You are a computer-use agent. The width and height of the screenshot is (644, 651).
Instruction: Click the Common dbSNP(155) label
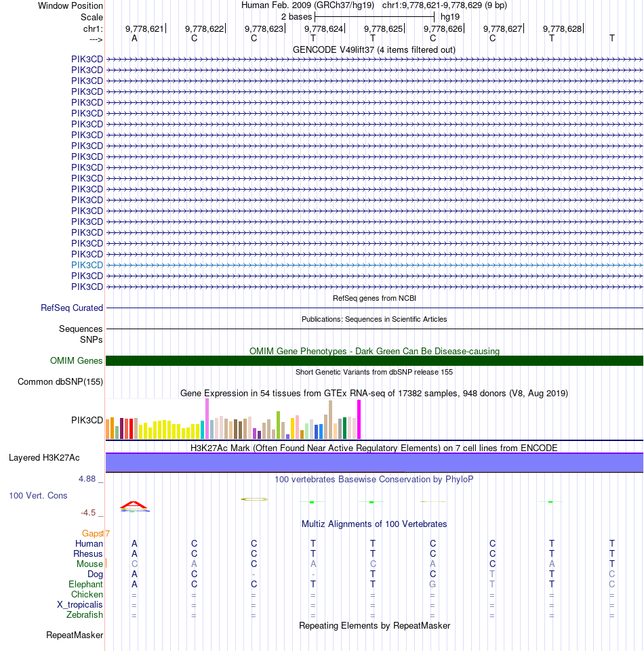coord(60,381)
